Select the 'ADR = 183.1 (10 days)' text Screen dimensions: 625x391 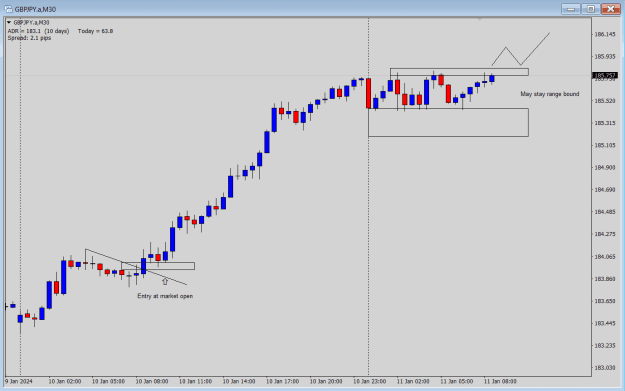click(x=38, y=31)
